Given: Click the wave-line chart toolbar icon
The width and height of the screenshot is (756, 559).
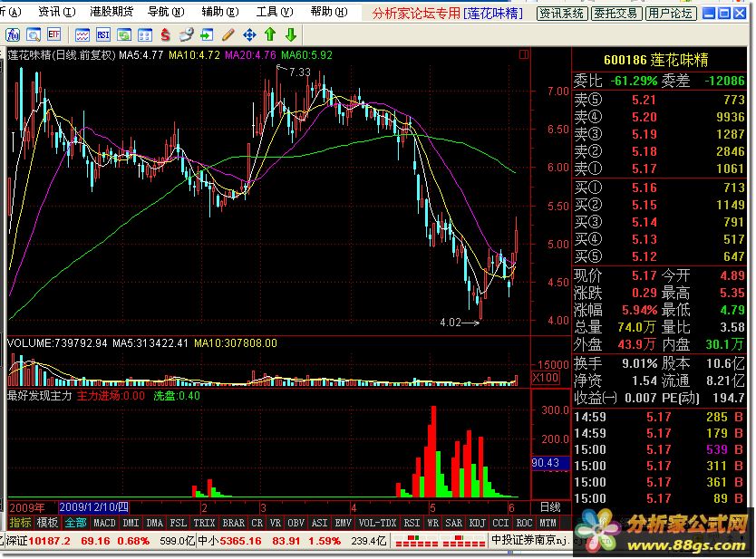Looking at the screenshot, I should pyautogui.click(x=82, y=34).
